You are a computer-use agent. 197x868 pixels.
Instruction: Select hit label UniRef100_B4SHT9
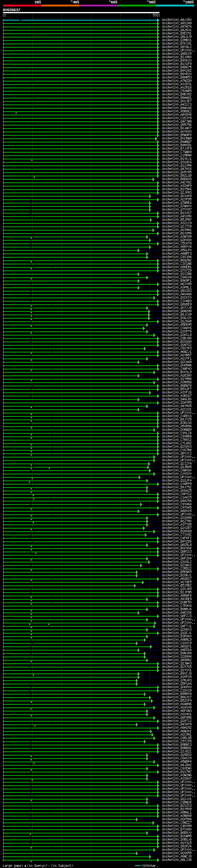177,725
